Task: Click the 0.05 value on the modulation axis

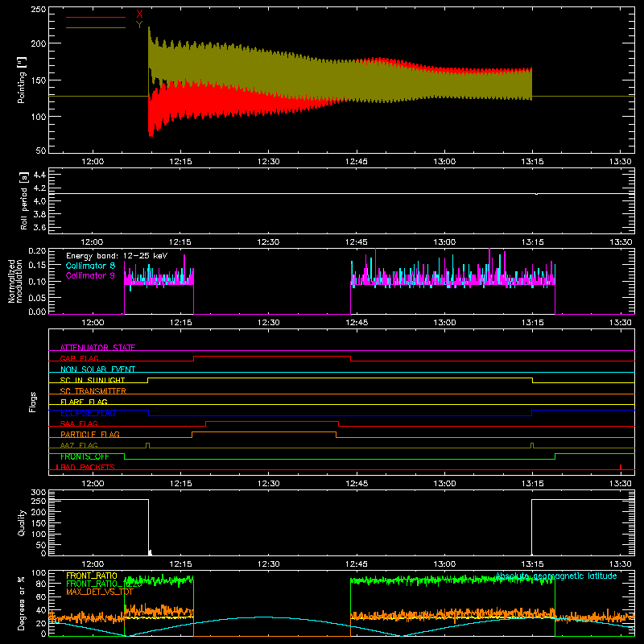Action: (x=37, y=298)
